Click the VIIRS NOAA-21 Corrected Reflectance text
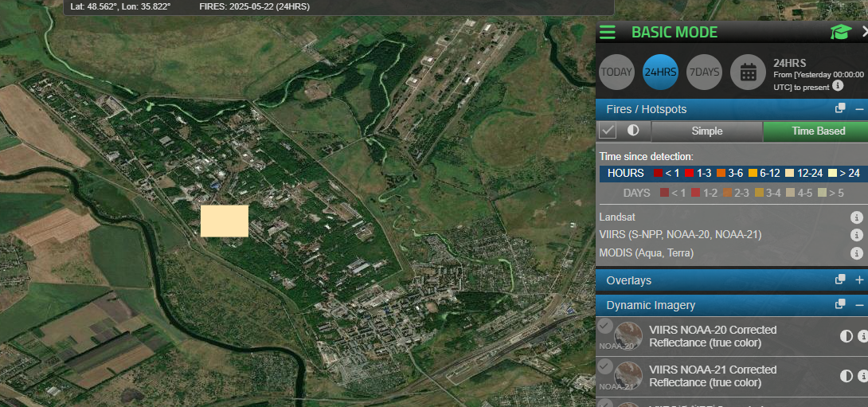868x407 pixels. point(713,376)
